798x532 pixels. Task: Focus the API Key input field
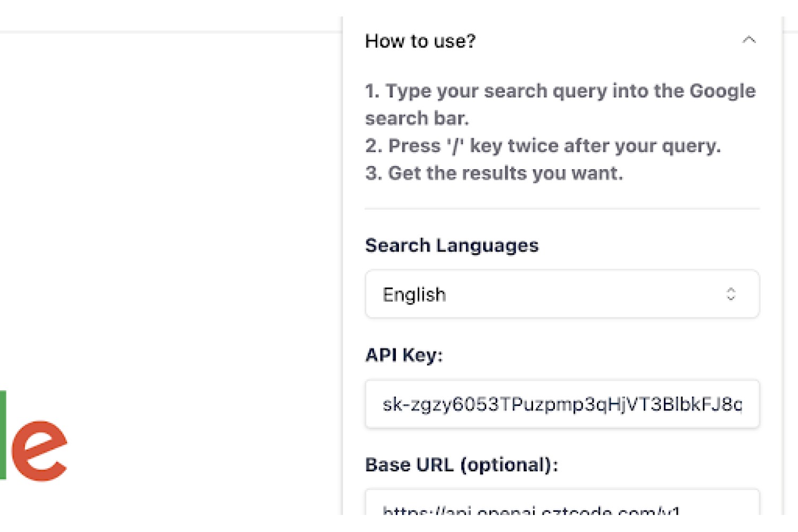(562, 404)
